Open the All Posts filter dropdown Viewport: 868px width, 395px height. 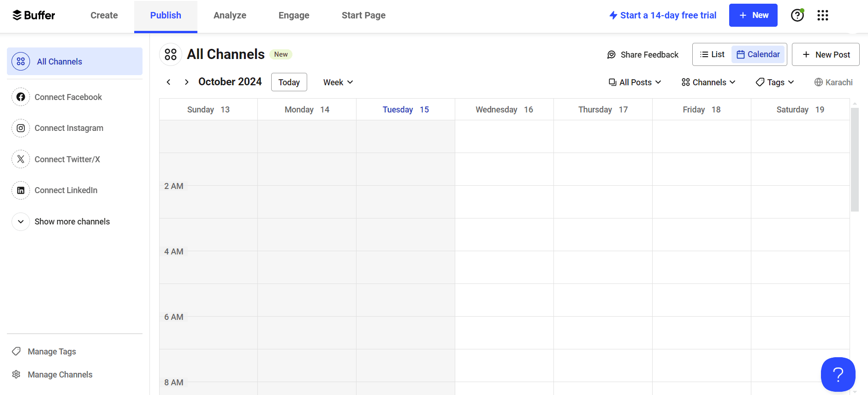click(x=635, y=82)
